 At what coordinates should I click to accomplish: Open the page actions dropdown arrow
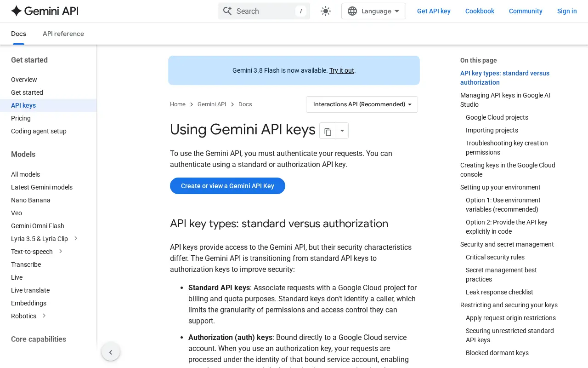click(x=342, y=131)
